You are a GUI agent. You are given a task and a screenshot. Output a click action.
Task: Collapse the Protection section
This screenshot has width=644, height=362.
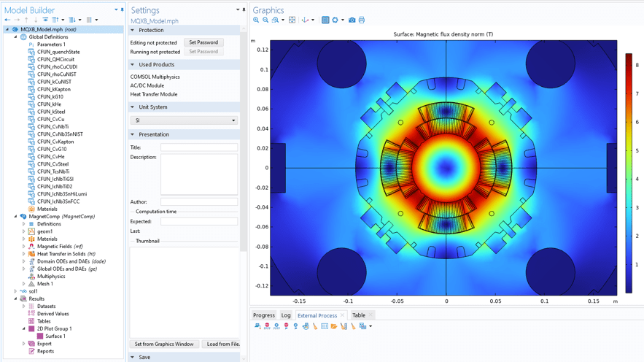pos(132,31)
